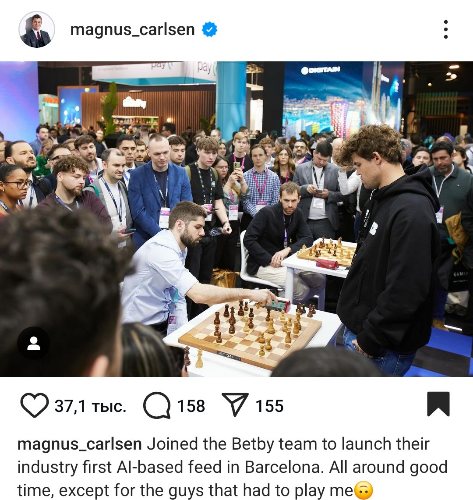Click the blue verified badge
Image resolution: width=473 pixels, height=500 pixels.
[210, 29]
